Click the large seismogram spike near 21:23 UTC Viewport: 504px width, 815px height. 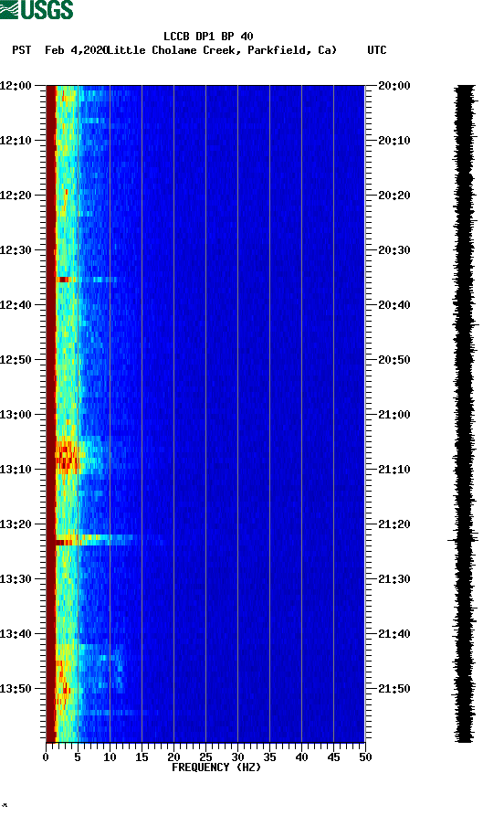point(462,541)
